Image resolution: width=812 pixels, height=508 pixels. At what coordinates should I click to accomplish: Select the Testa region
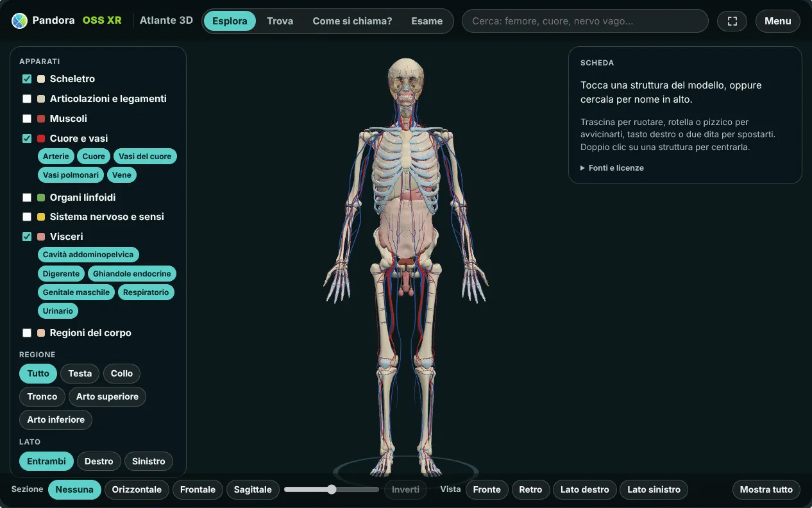(x=80, y=373)
